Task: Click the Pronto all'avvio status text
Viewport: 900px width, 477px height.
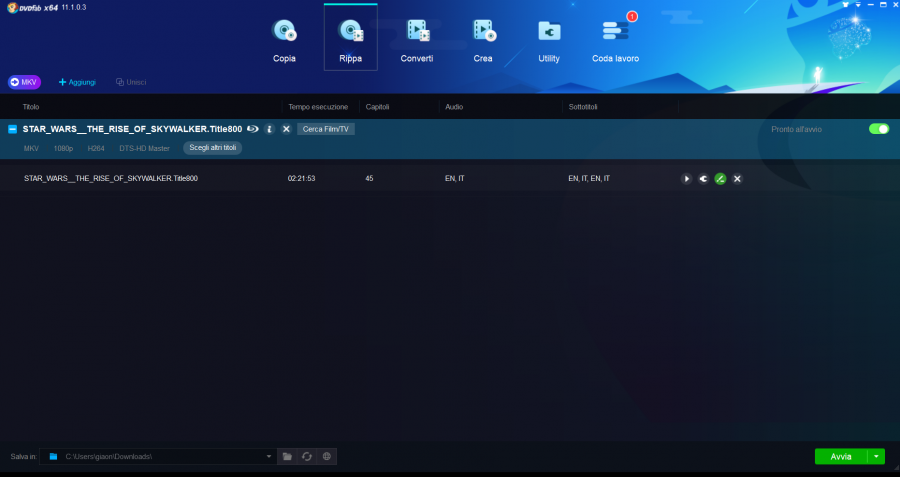Action: pos(796,129)
